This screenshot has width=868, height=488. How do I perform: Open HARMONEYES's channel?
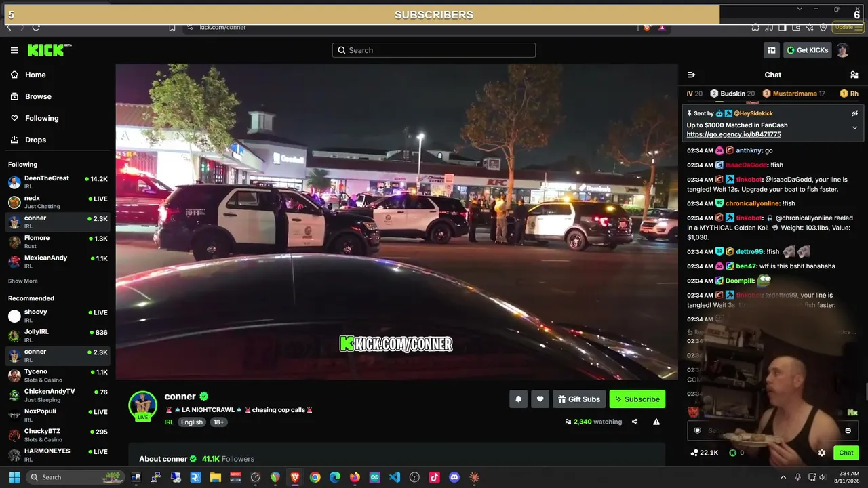pyautogui.click(x=58, y=455)
